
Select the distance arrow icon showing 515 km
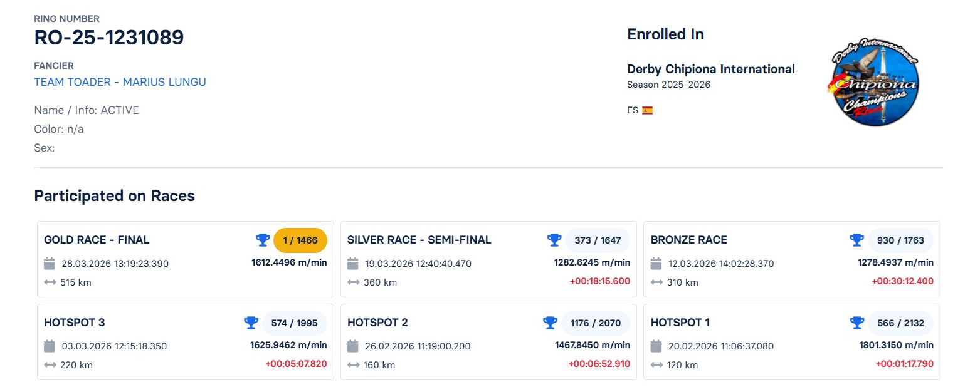pos(49,282)
